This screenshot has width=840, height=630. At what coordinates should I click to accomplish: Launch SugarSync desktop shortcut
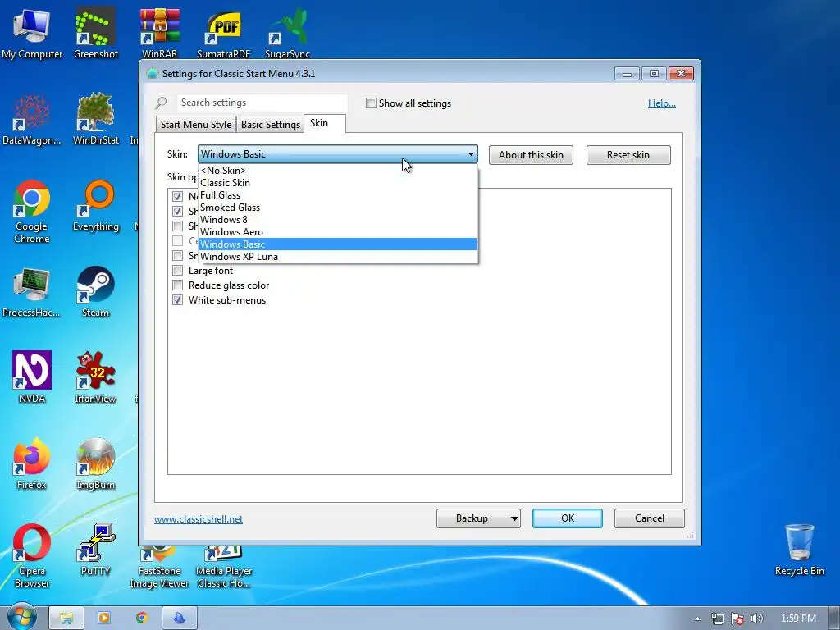coord(288,33)
